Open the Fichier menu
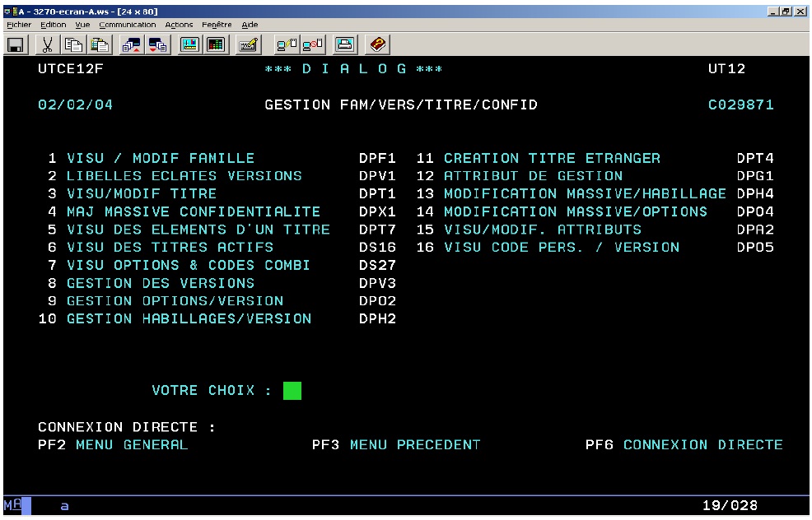The height and width of the screenshot is (520, 812). (14, 25)
